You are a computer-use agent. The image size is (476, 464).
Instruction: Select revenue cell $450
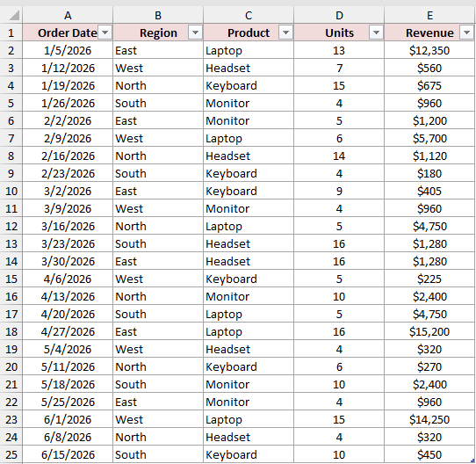click(x=429, y=454)
